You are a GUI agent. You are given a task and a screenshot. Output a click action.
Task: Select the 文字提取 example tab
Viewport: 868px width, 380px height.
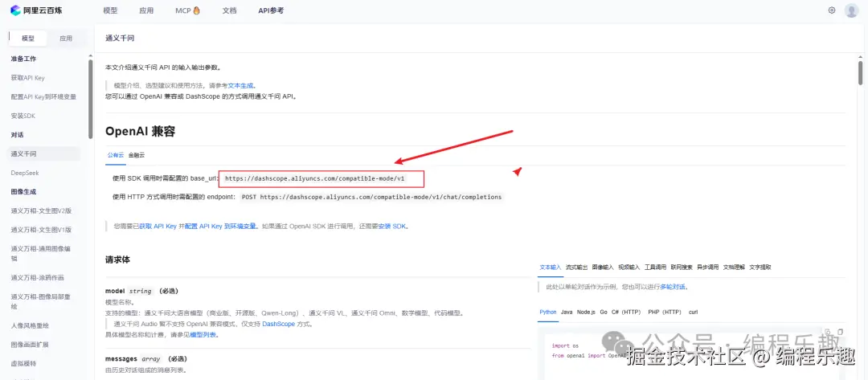pos(760,268)
